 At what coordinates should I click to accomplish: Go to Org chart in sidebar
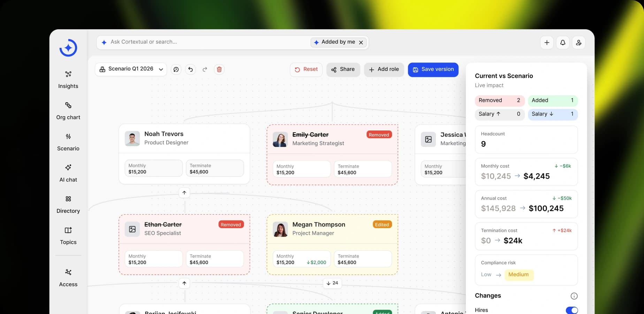pyautogui.click(x=68, y=111)
